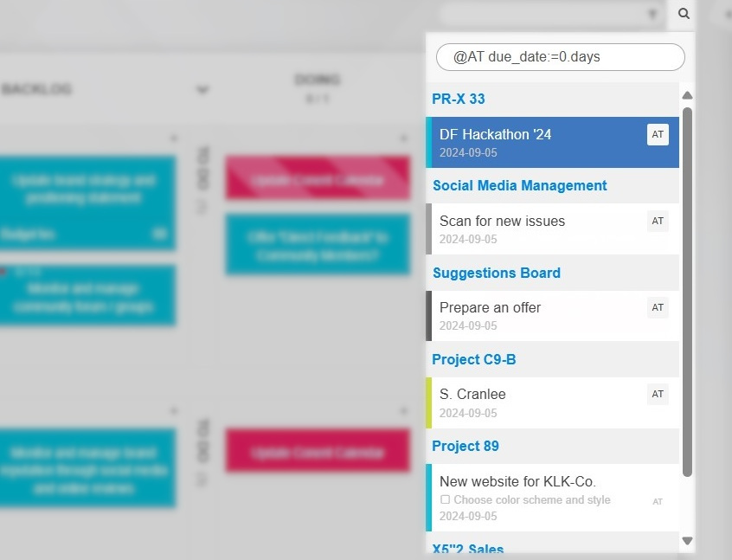Open the Project C9-B header
Image resolution: width=732 pixels, height=560 pixels.
tap(474, 359)
